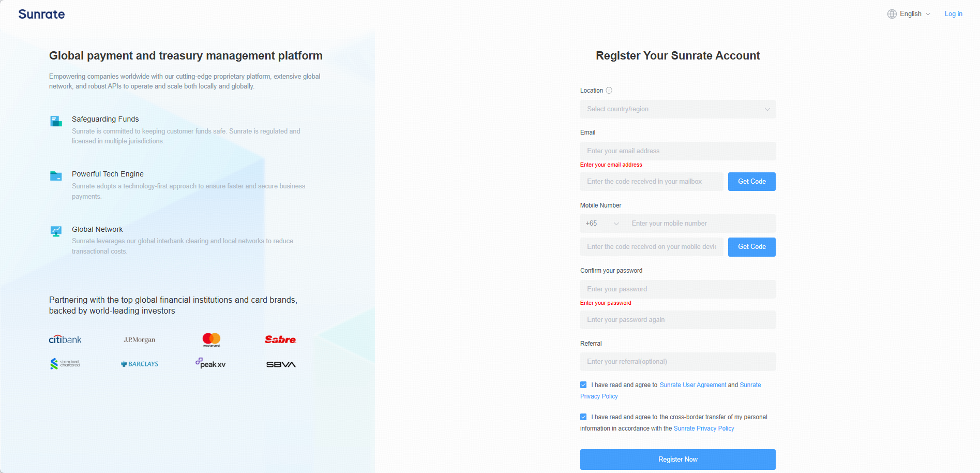Click the Register Now button
Image resolution: width=980 pixels, height=473 pixels.
(x=677, y=460)
